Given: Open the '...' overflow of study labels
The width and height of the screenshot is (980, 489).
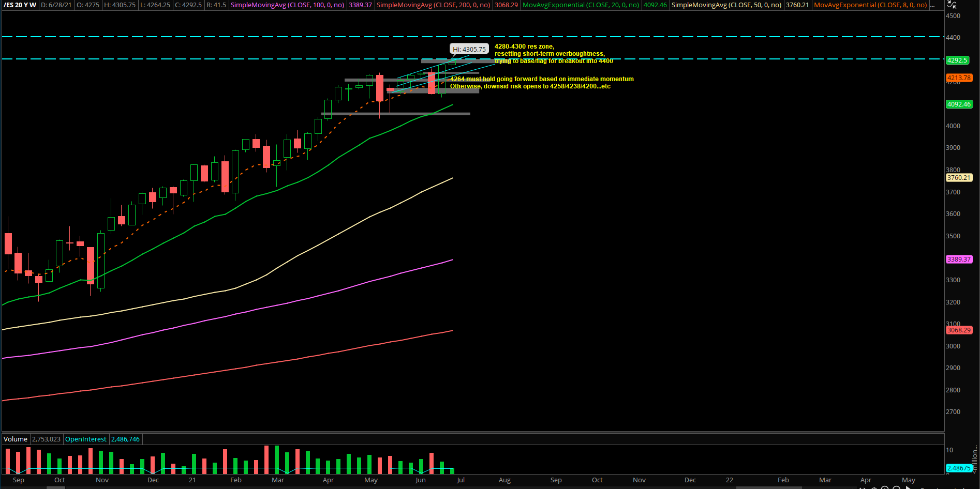Looking at the screenshot, I should coord(932,5).
